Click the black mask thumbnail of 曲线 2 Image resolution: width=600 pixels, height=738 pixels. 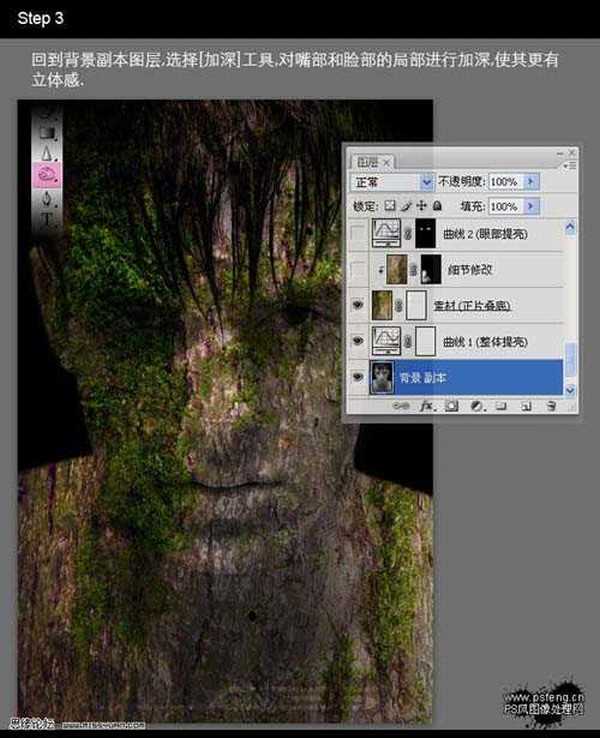[x=427, y=233]
